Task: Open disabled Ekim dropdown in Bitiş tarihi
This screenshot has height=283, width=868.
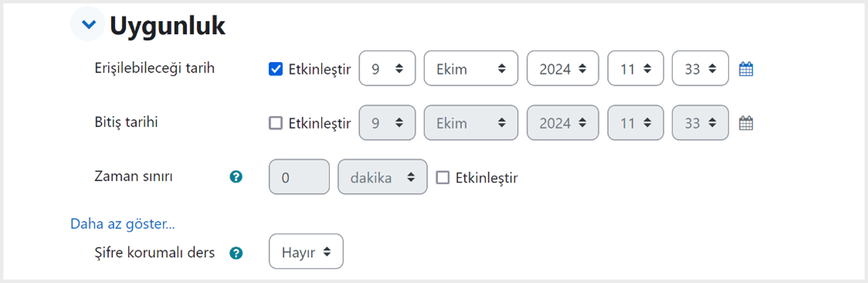Action: [471, 123]
